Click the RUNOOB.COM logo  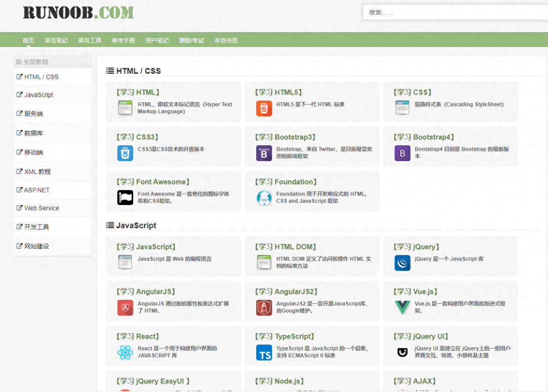tap(79, 12)
